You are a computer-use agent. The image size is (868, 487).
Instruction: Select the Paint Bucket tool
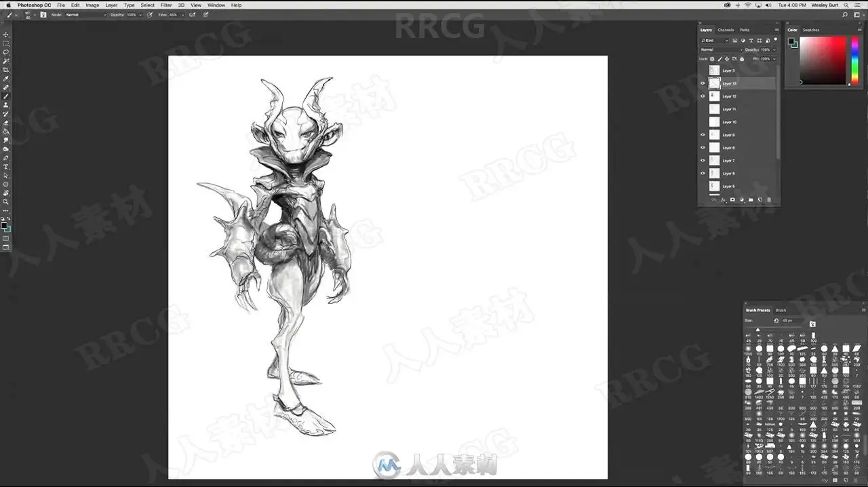[x=6, y=132]
